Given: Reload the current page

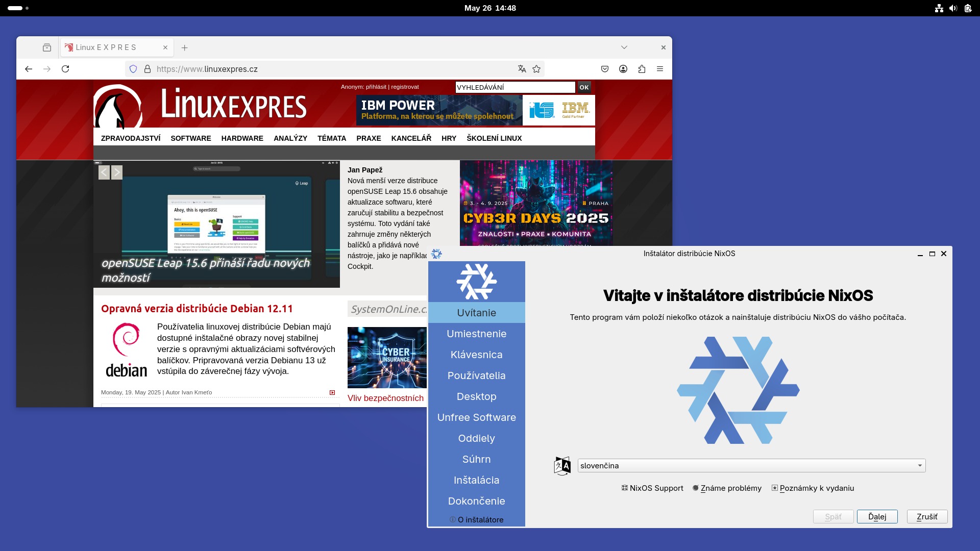Looking at the screenshot, I should (x=65, y=69).
